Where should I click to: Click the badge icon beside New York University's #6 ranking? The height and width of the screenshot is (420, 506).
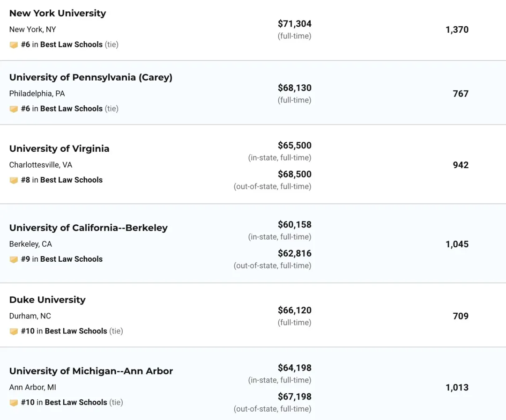click(x=14, y=45)
